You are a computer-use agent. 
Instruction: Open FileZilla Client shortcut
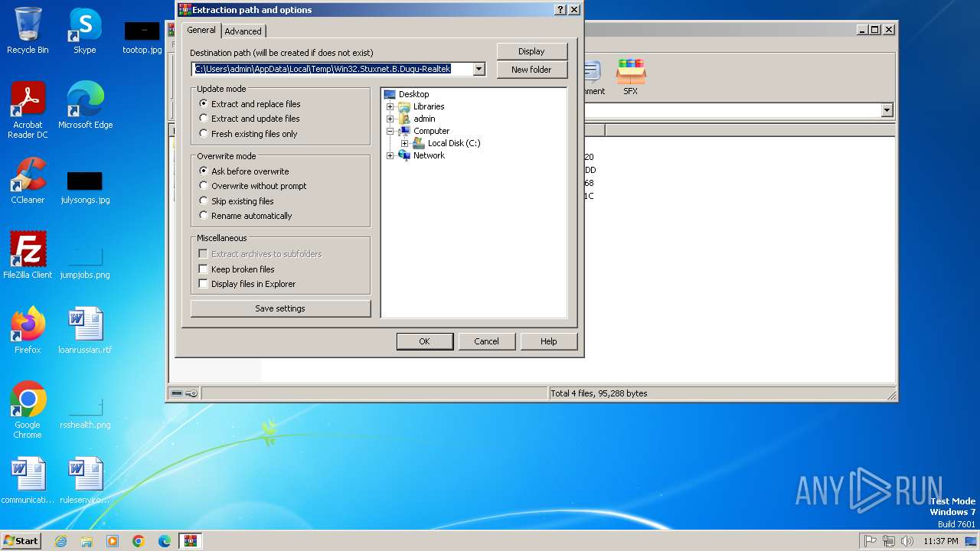[28, 256]
